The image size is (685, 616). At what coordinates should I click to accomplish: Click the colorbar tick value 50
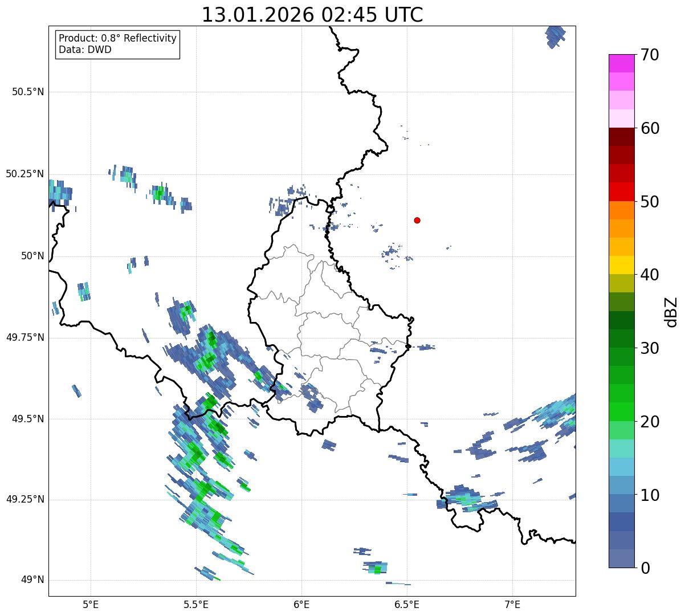[650, 202]
